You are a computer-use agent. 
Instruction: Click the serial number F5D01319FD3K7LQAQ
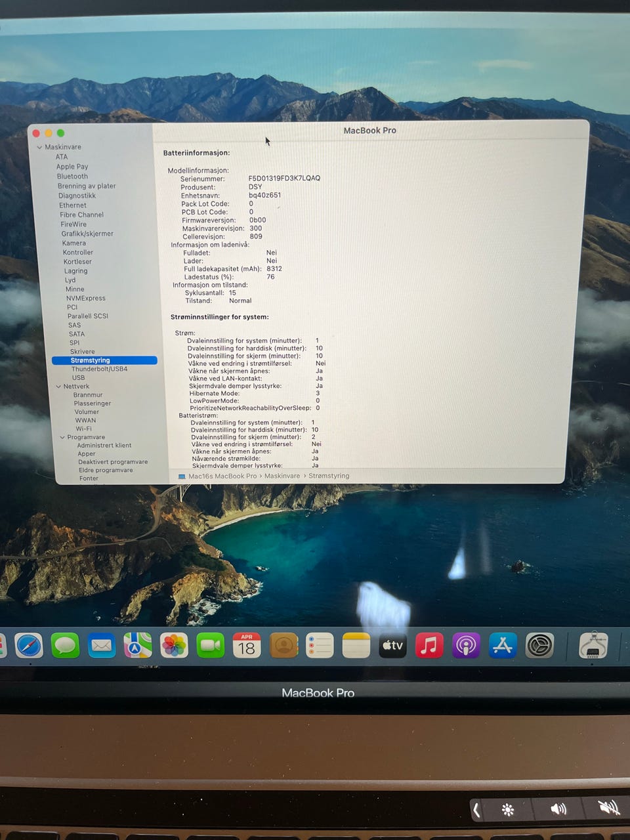coord(284,178)
